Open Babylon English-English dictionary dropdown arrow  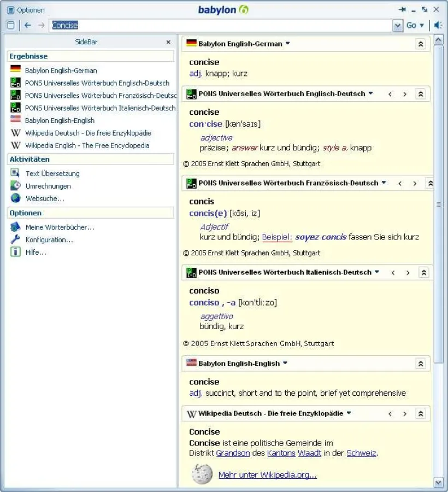point(285,363)
